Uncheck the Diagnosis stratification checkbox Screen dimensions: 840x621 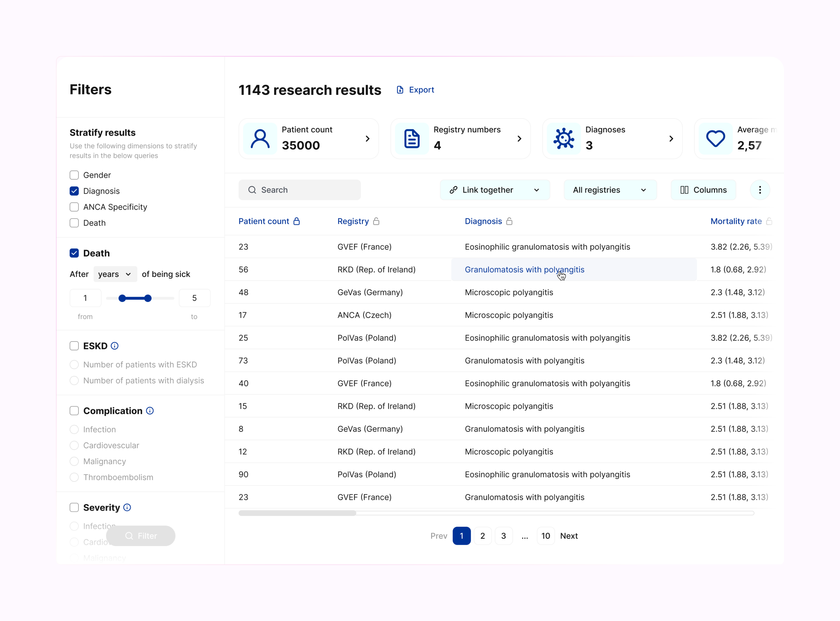point(74,191)
